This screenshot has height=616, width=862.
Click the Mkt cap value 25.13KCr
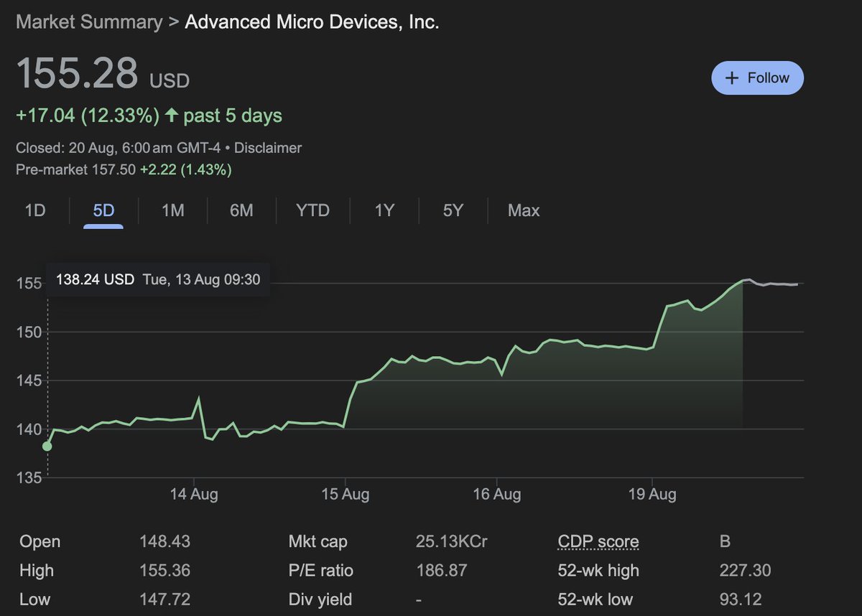452,542
